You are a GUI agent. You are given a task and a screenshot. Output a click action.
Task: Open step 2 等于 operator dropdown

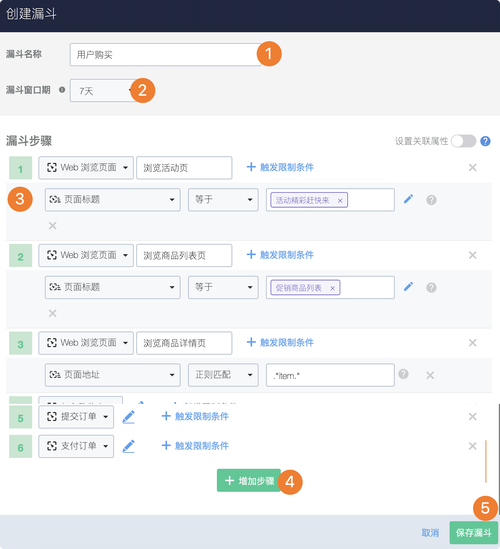tap(223, 287)
